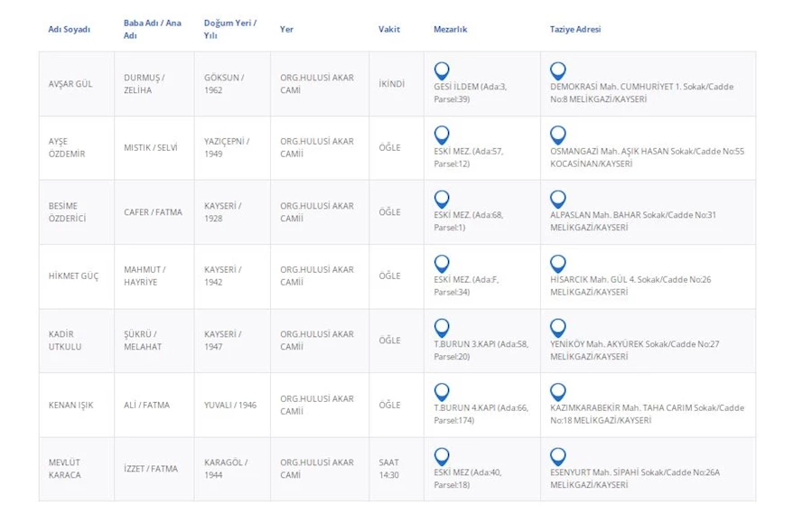Open the KAZIMKARABEKİR Mah. address map pin

[x=558, y=392]
